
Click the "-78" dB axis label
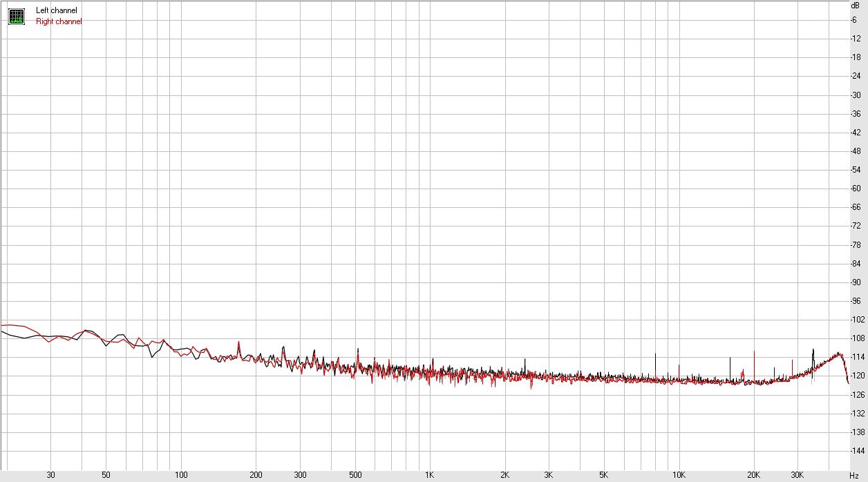point(856,245)
